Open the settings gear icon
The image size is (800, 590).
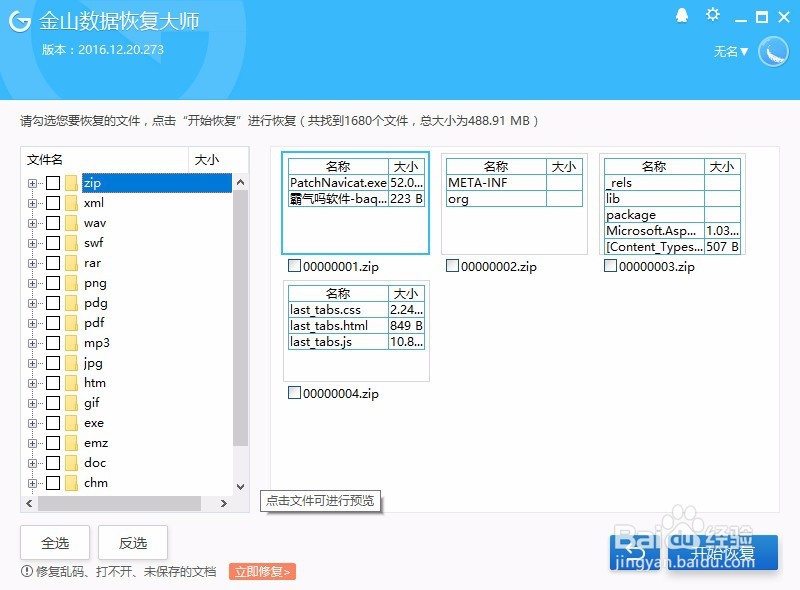[713, 15]
